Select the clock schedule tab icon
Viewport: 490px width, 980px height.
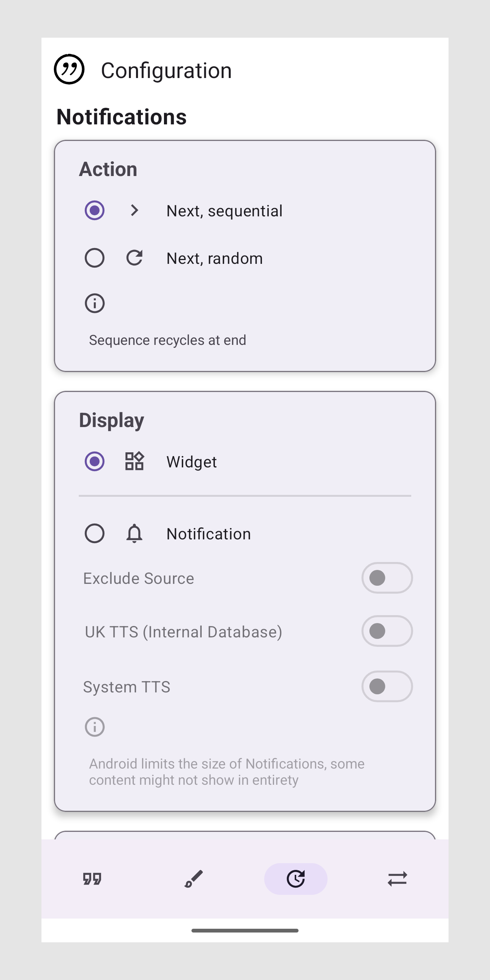[296, 879]
